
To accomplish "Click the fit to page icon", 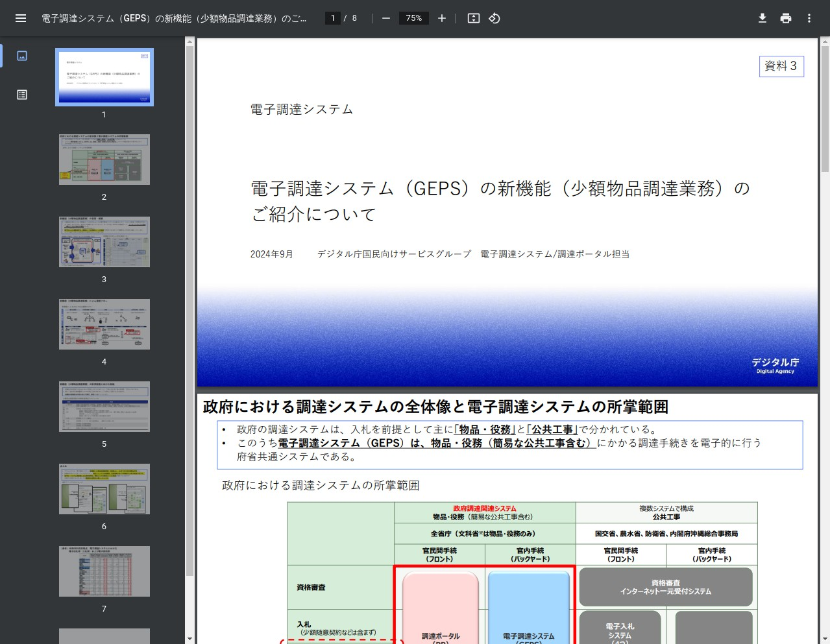I will tap(474, 18).
